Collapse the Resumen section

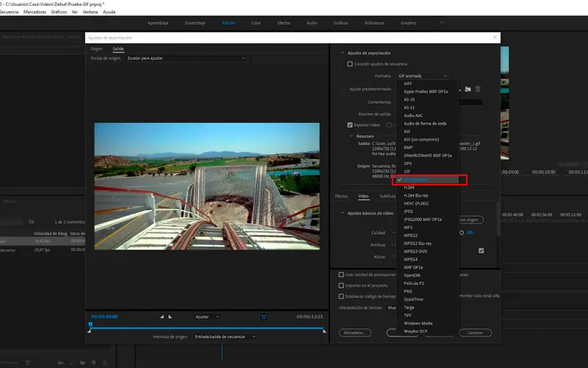pos(351,136)
